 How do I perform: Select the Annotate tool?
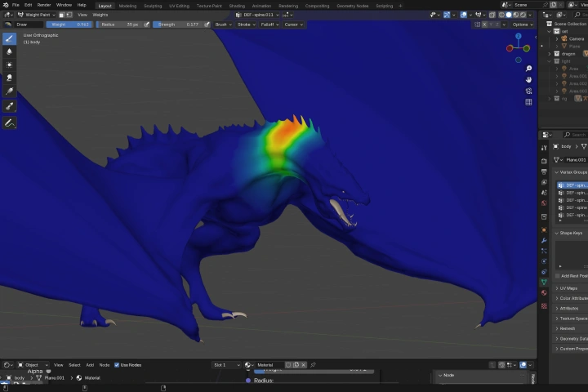(9, 122)
